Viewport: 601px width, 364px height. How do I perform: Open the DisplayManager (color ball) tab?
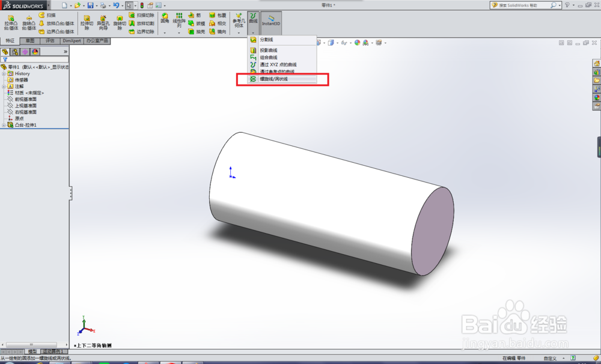pos(35,52)
